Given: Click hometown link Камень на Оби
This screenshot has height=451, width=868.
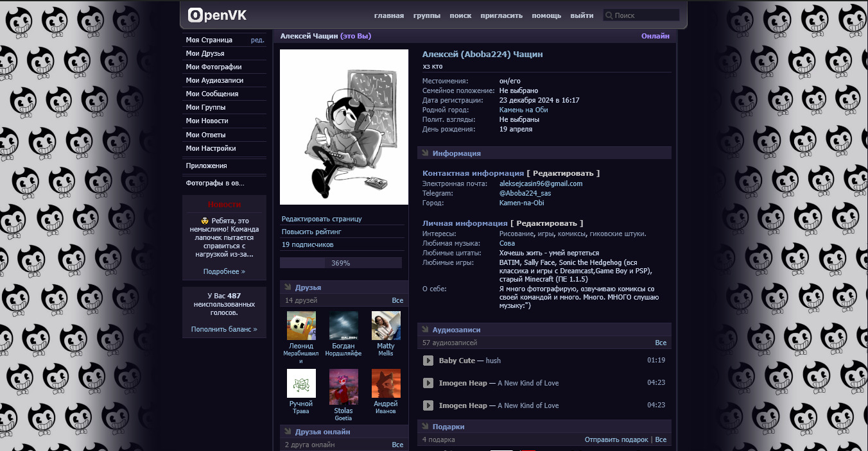Looking at the screenshot, I should tap(523, 110).
